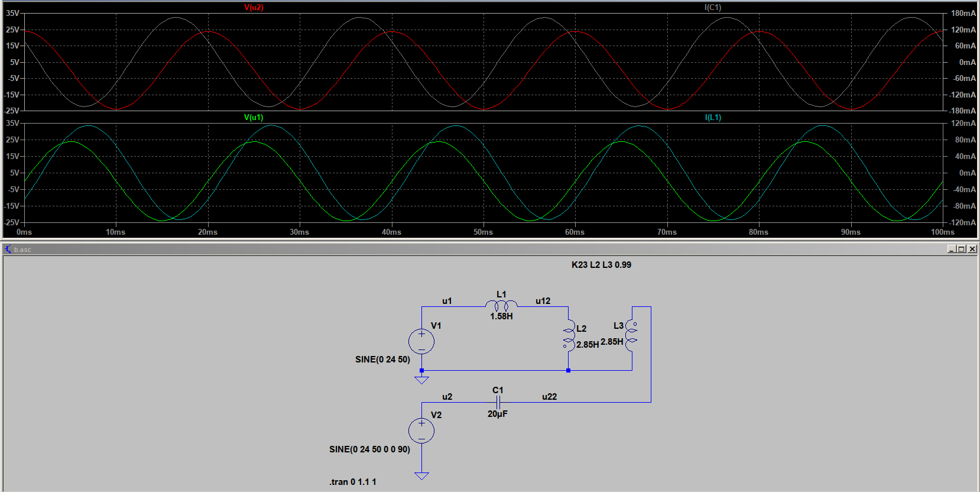Click the .tran 0 1.1 1 directive
Viewport: 980px width, 492px height.
(x=352, y=482)
